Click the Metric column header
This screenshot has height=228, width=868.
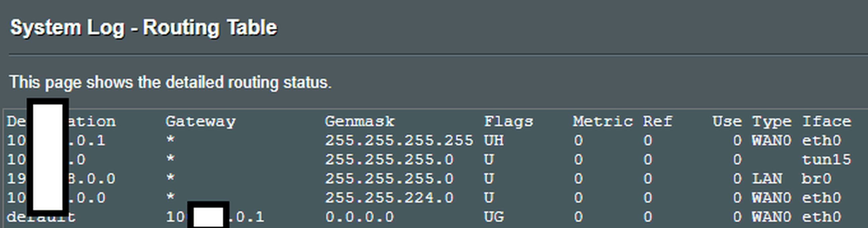coord(602,122)
